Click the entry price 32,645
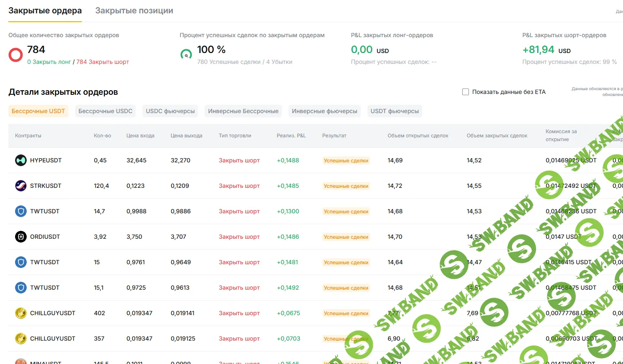623x364 pixels. pos(137,160)
